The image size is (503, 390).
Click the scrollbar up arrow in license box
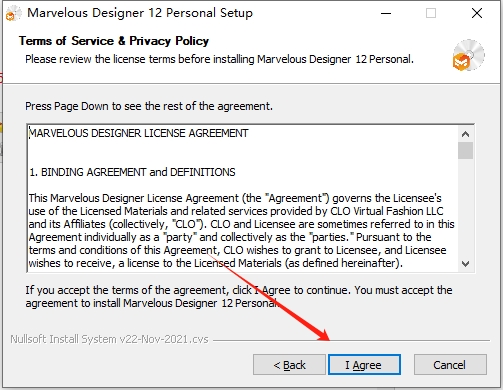[x=465, y=134]
